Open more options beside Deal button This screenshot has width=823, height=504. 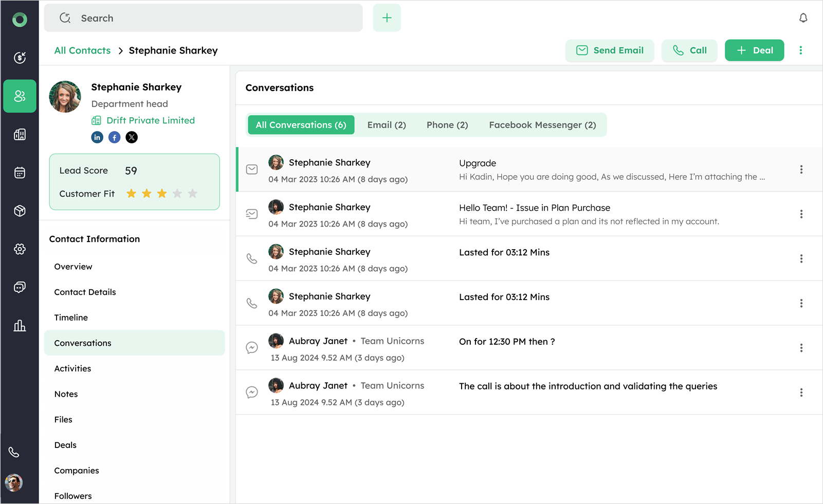coord(800,50)
